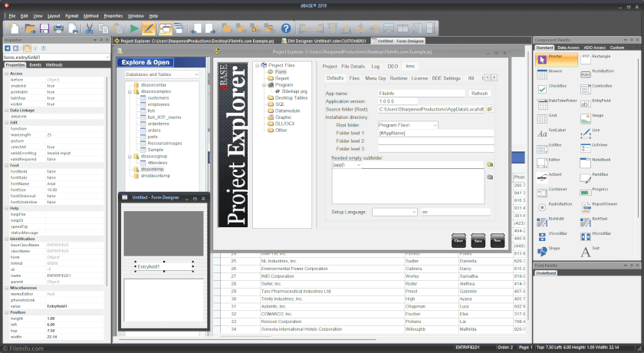This screenshot has width=644, height=353.
Task: Select the DateTimePicker component
Action: tap(557, 104)
